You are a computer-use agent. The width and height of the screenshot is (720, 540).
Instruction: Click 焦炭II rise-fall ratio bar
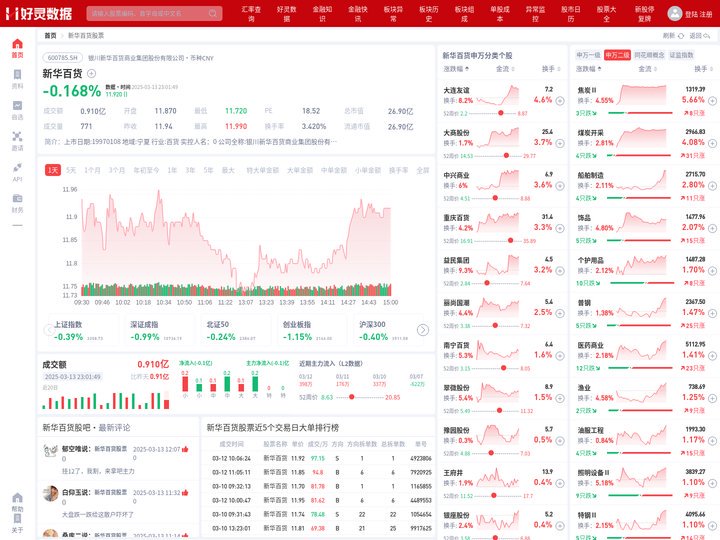640,113
